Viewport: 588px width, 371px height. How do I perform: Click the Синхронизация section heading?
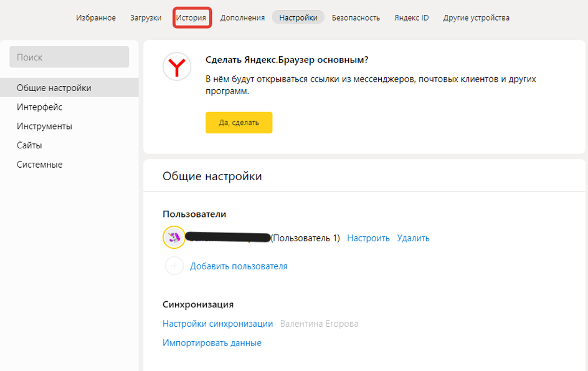coord(198,304)
